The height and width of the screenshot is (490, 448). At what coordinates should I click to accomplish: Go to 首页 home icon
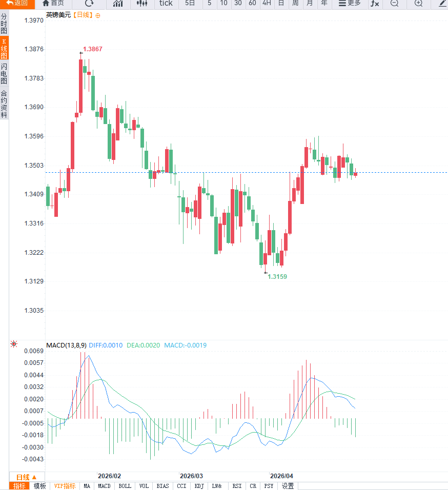pos(53,4)
